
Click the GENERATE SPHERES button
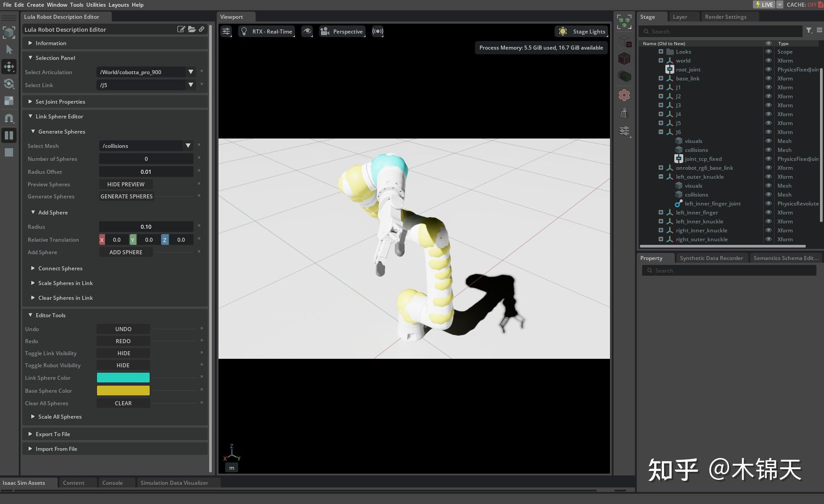click(x=126, y=196)
